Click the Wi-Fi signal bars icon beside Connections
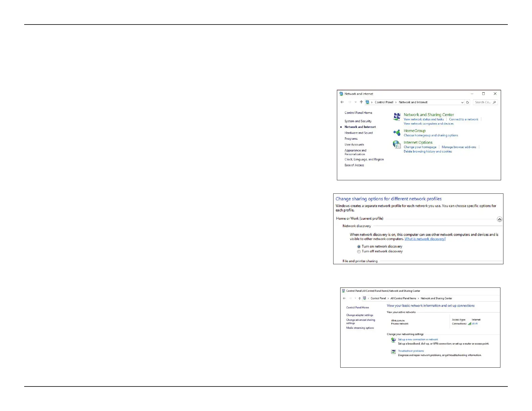532x411 pixels. tap(470, 324)
